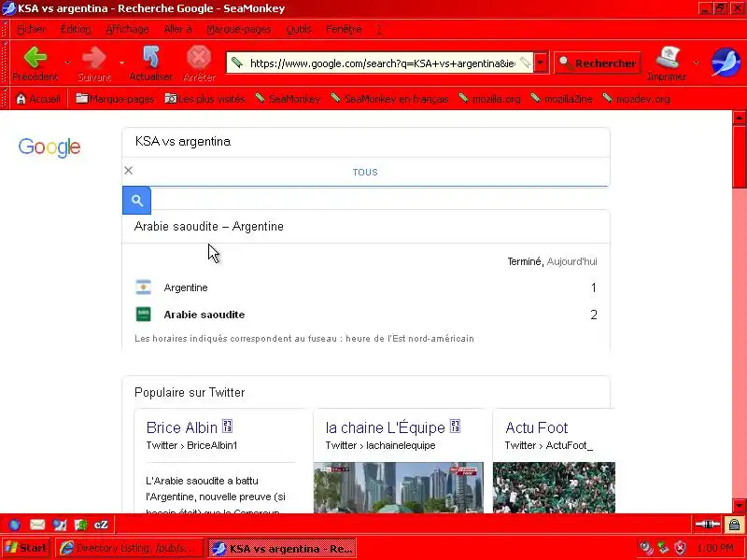Open the Affichage menu

point(127,29)
